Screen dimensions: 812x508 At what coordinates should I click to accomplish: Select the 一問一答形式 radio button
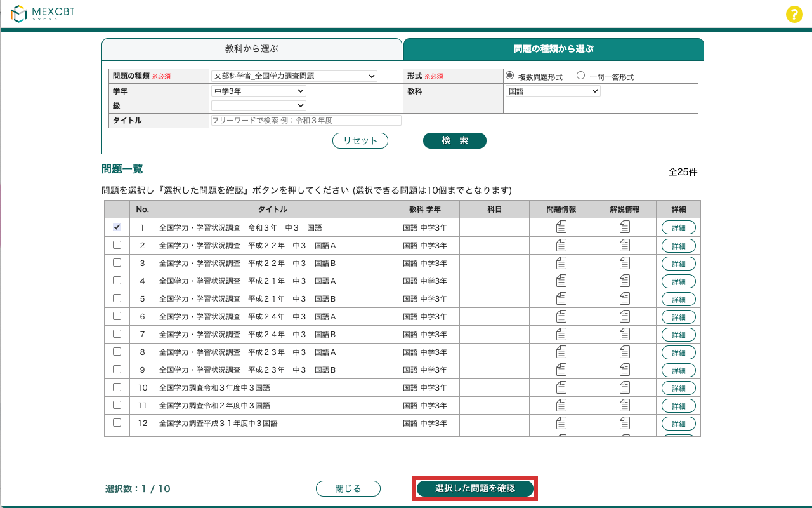point(580,76)
